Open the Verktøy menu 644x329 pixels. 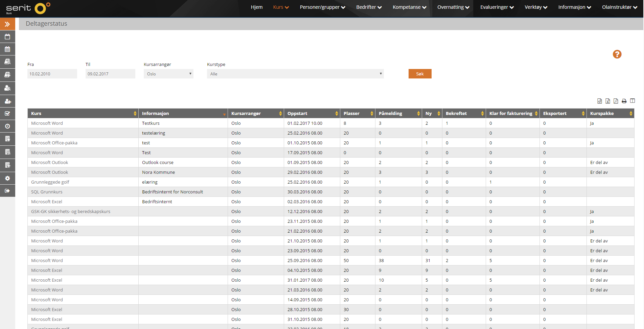click(536, 7)
